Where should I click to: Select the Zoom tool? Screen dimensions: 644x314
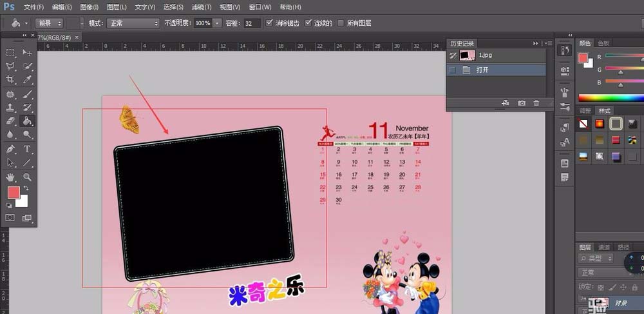27,177
